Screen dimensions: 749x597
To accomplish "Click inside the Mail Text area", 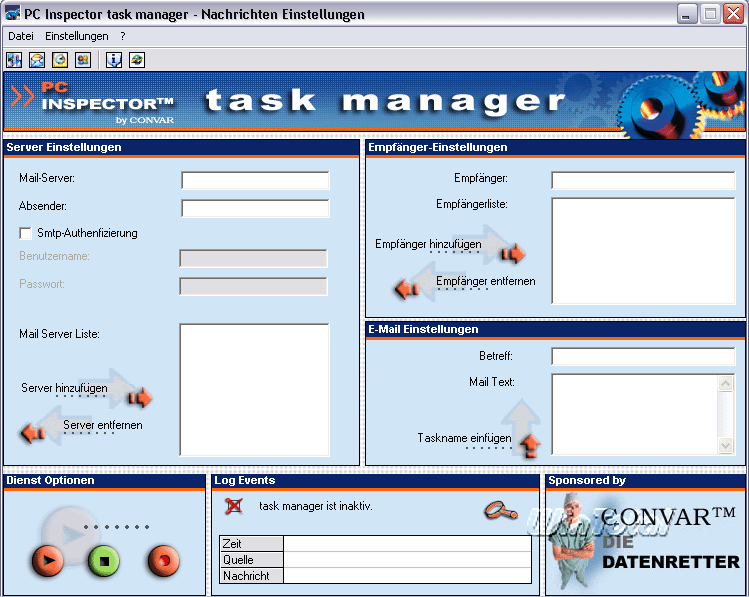I will [634, 415].
